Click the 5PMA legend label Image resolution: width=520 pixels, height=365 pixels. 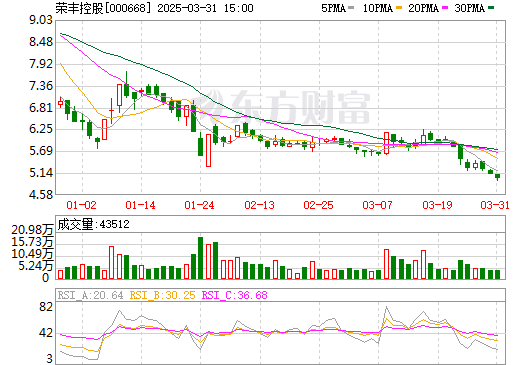tap(333, 8)
